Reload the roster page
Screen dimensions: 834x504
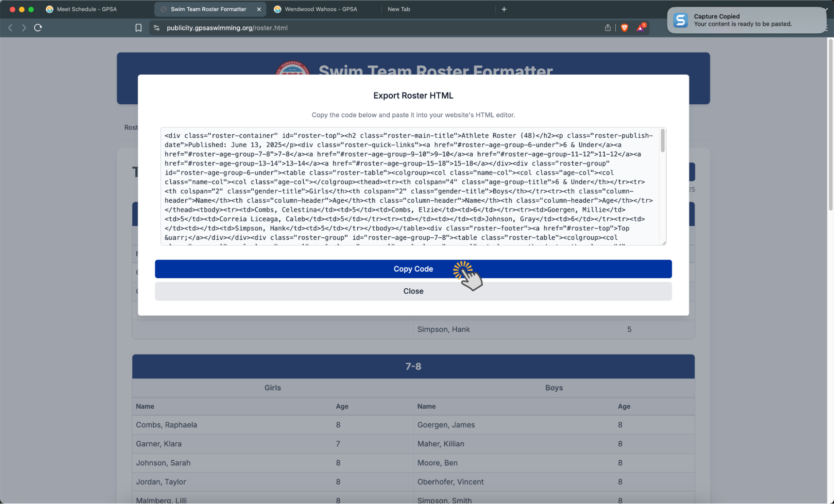(38, 28)
